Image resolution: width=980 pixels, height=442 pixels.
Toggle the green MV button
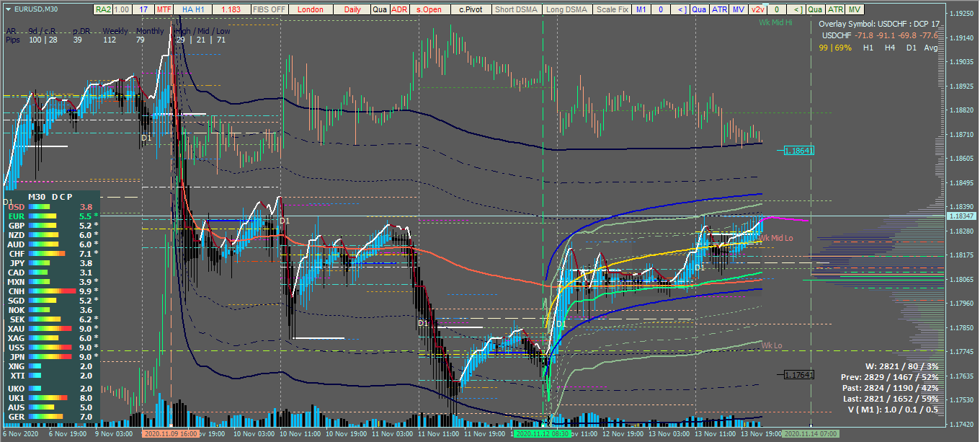coord(854,9)
